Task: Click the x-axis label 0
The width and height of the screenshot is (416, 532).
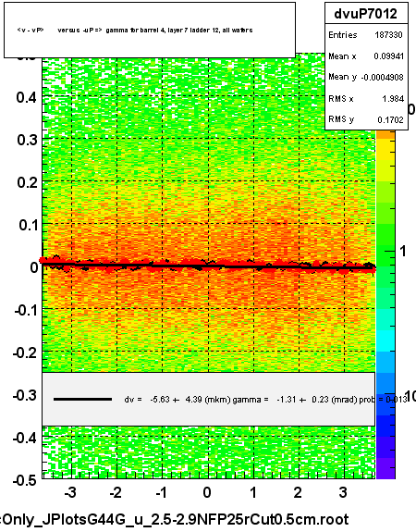Action: (207, 492)
